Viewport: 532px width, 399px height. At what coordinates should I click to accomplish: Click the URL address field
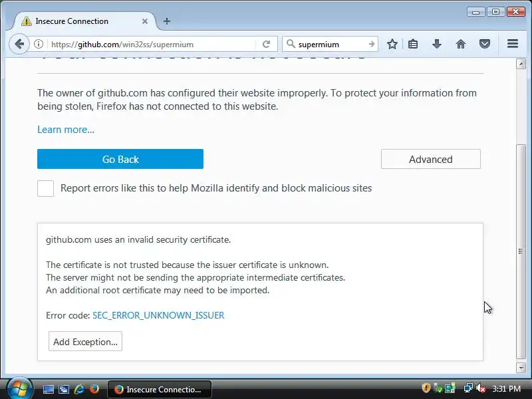[x=153, y=45]
